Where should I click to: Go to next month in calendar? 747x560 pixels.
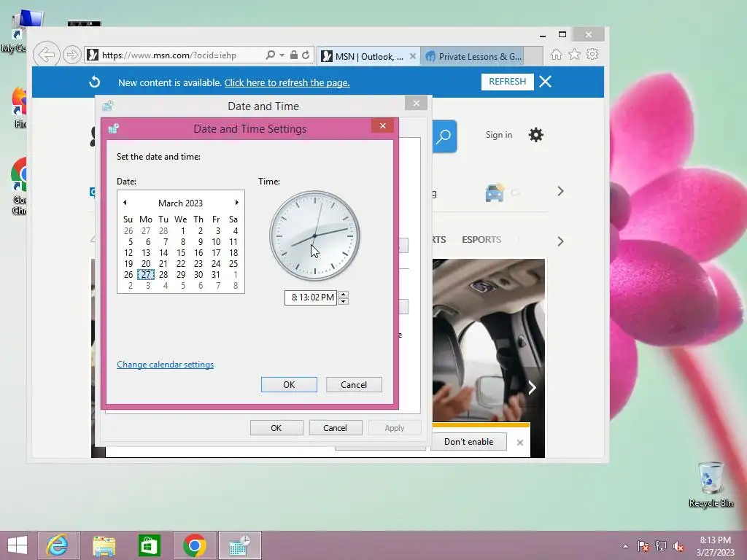coord(237,203)
